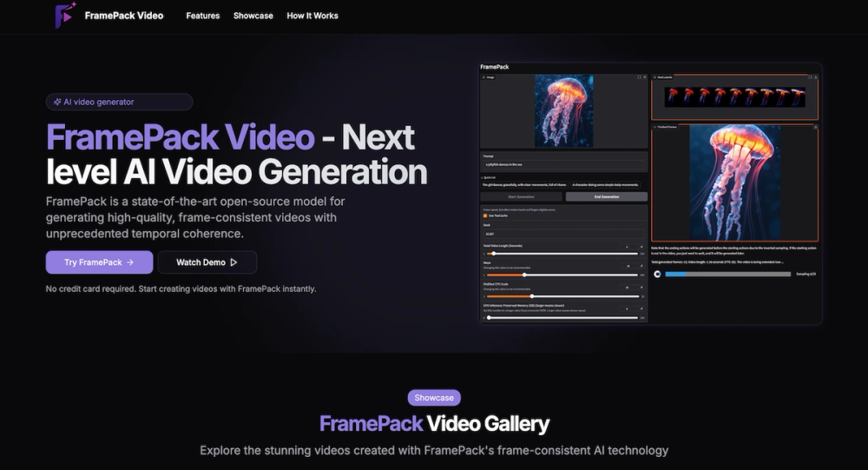Click the Watch Demo button
This screenshot has height=470, width=868.
[x=207, y=262]
